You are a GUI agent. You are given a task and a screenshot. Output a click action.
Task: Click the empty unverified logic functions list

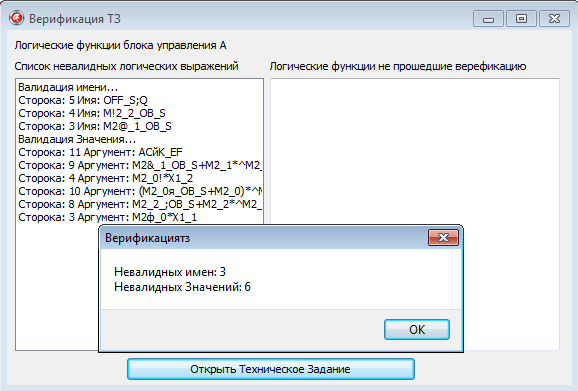[415, 151]
